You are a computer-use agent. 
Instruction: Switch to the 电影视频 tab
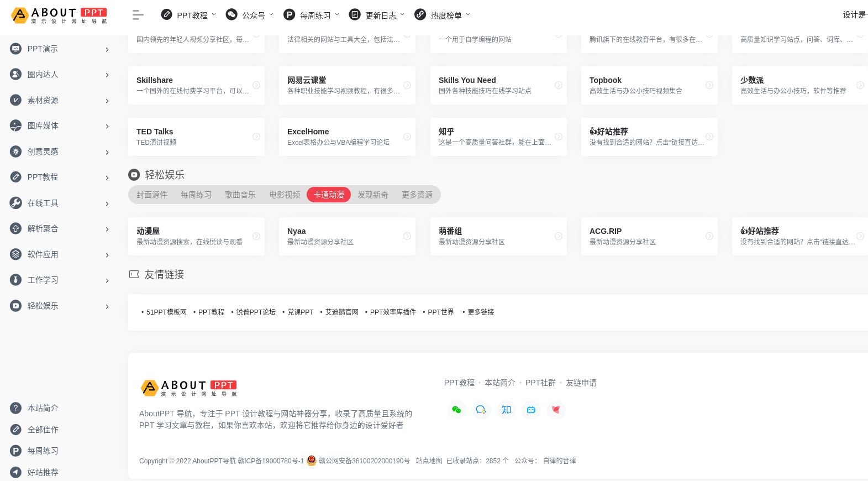pos(285,195)
